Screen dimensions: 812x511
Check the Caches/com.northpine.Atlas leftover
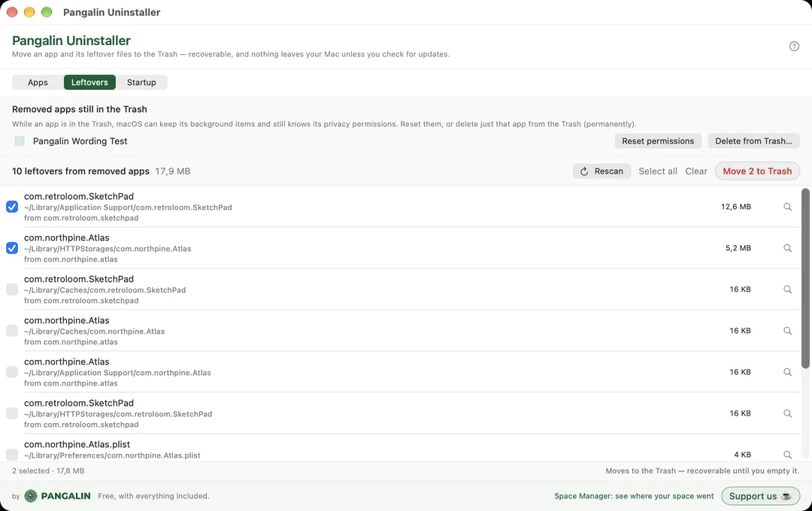pos(12,331)
